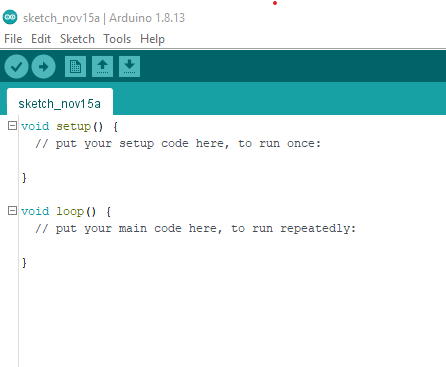
Task: Collapse the void loop() code block
Action: coord(12,211)
